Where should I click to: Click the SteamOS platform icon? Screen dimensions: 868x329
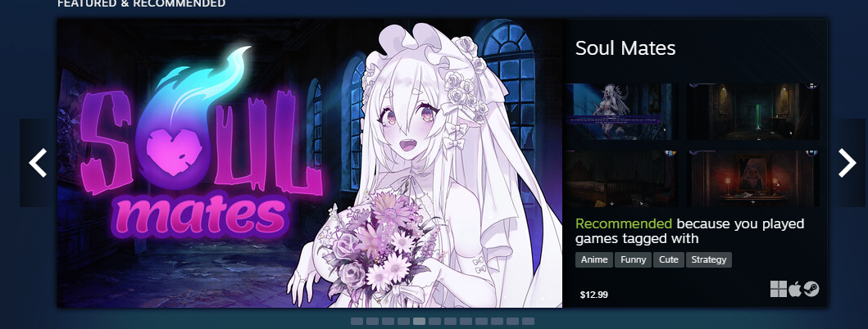811,289
